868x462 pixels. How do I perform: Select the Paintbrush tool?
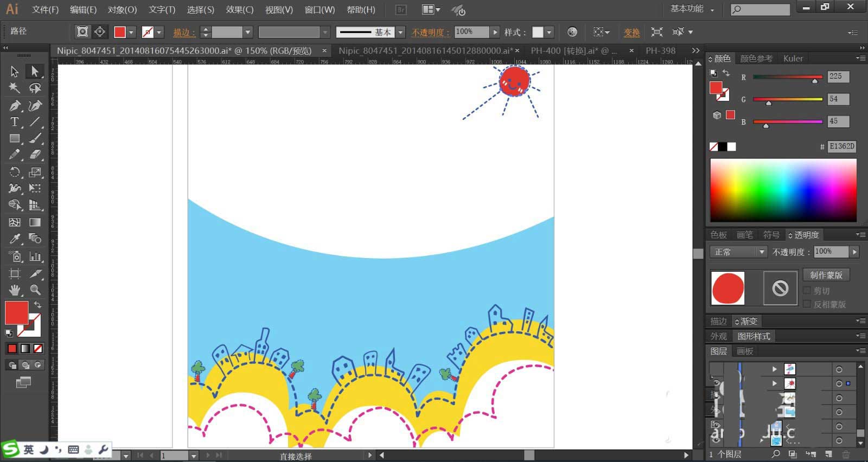[35, 139]
